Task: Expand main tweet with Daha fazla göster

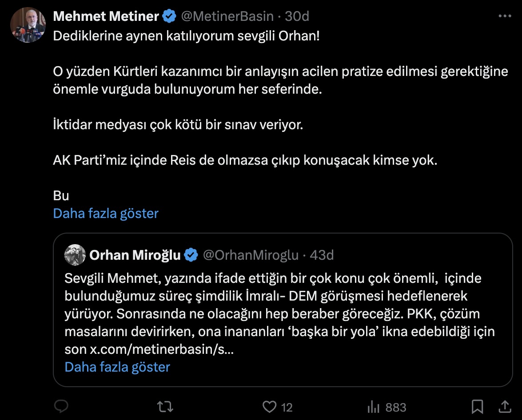Action: (x=106, y=214)
